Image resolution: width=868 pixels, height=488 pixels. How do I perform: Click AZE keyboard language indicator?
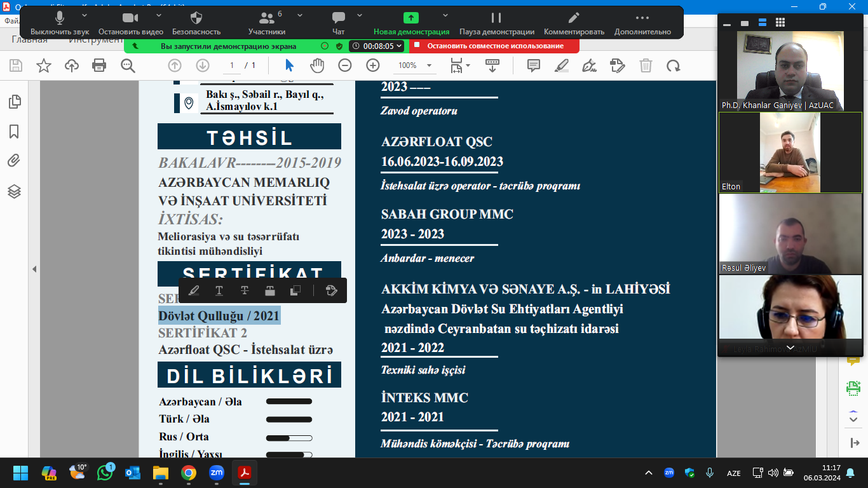tap(733, 473)
